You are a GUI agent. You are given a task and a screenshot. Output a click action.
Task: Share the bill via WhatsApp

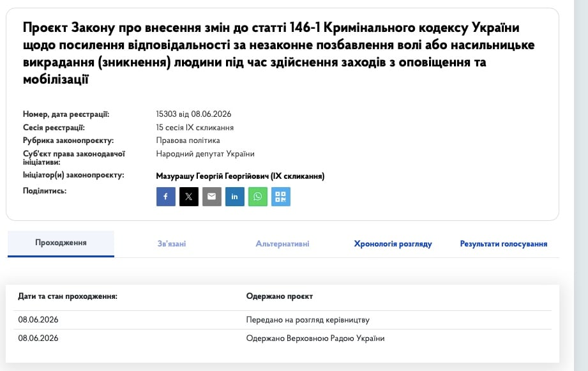[x=258, y=197]
